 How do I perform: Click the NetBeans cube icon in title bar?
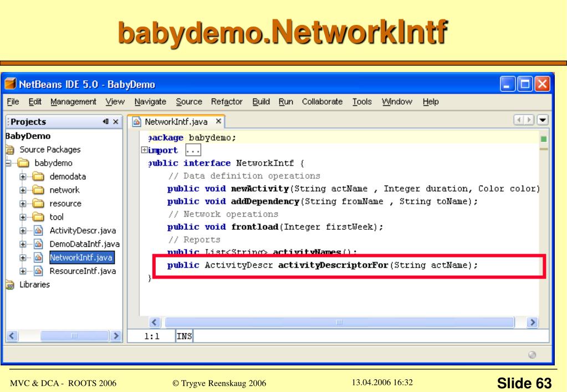point(11,84)
